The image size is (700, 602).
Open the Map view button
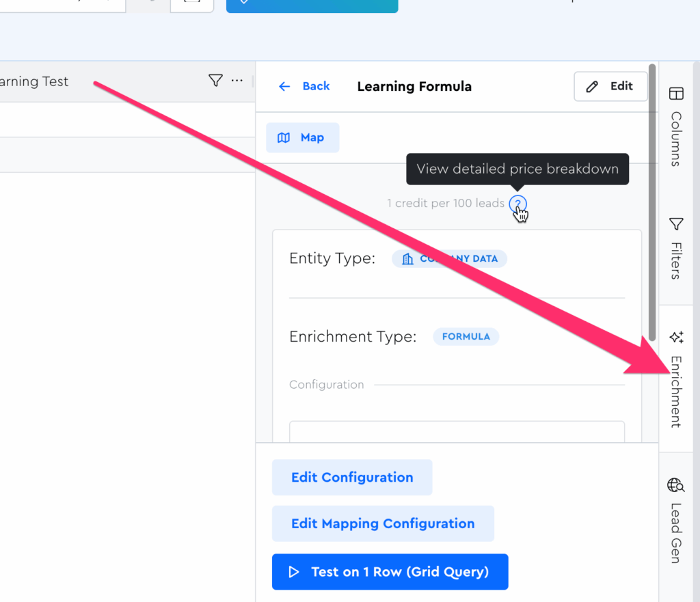[302, 138]
